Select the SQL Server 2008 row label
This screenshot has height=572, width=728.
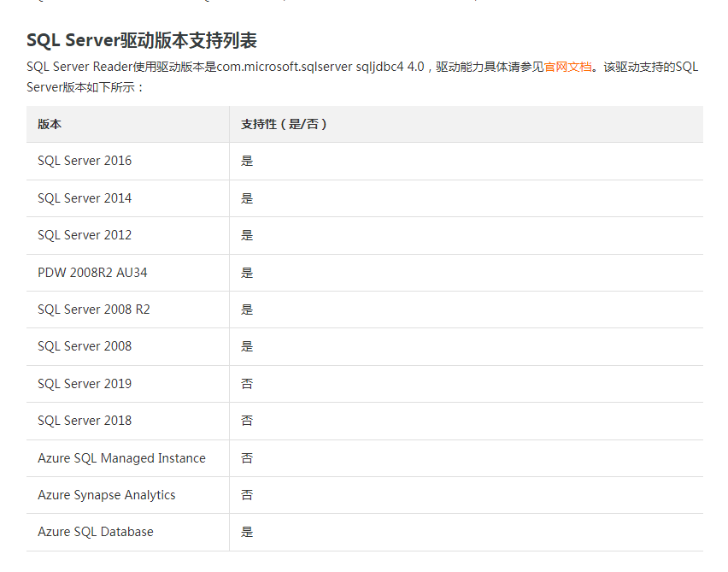tap(85, 346)
